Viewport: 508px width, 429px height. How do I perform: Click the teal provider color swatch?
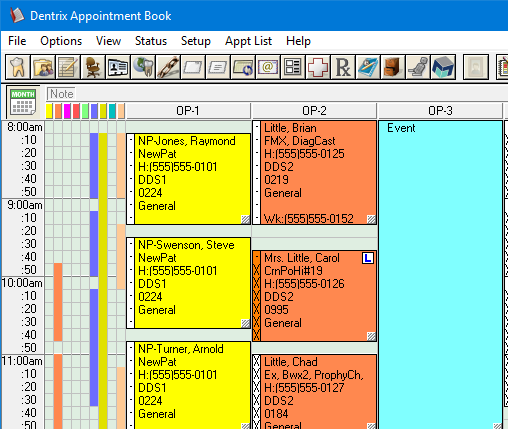tap(112, 111)
